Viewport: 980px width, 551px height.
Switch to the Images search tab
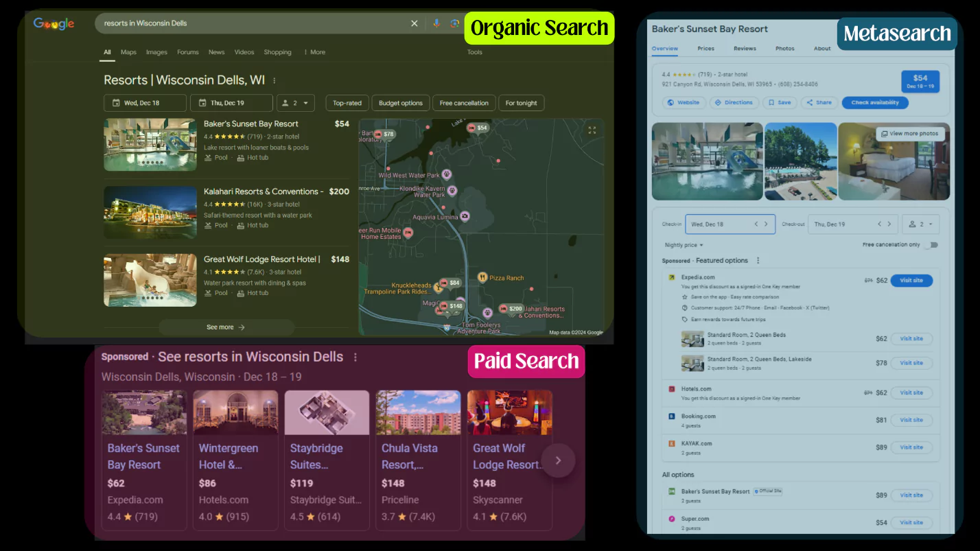coord(156,52)
